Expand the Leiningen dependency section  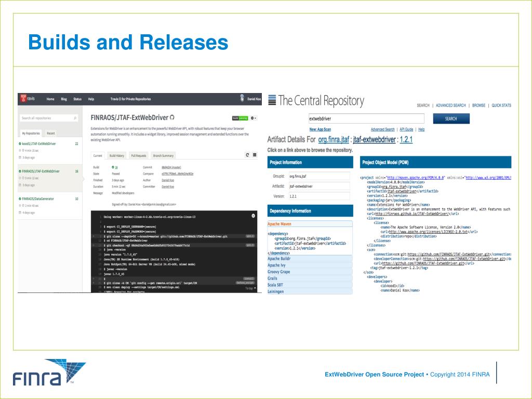pyautogui.click(x=310, y=291)
